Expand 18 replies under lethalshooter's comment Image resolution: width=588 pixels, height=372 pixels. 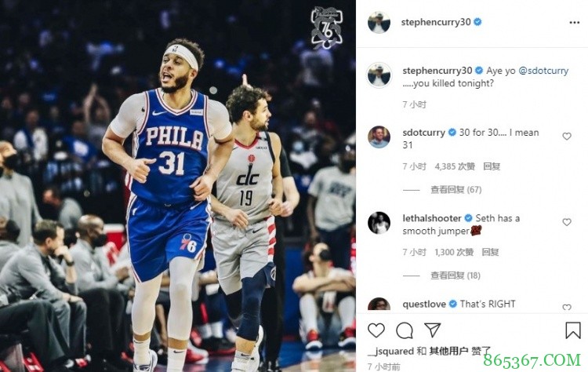point(456,275)
